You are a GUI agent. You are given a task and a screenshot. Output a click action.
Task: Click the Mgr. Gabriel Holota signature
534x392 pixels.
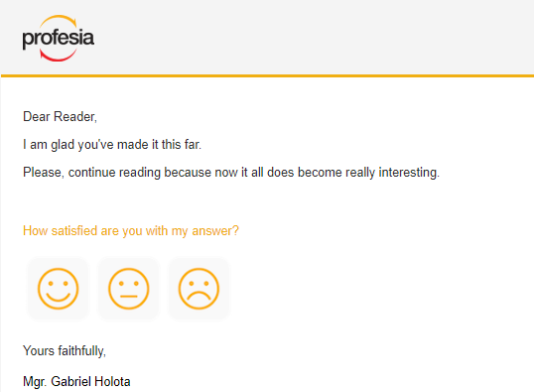pyautogui.click(x=76, y=382)
